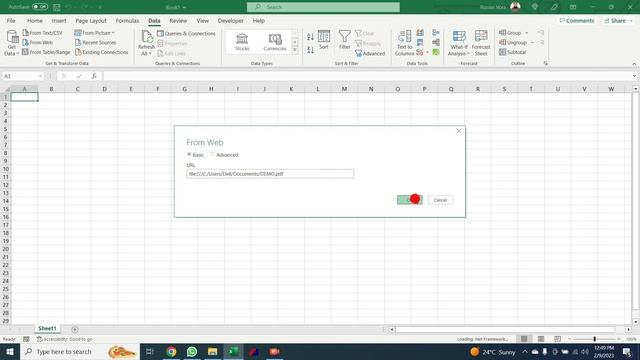640x360 pixels.
Task: Launch Text to Columns
Action: coord(404,43)
